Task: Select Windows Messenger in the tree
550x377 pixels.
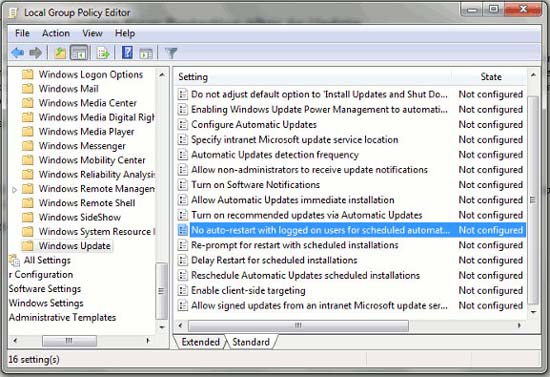Action: [x=82, y=146]
